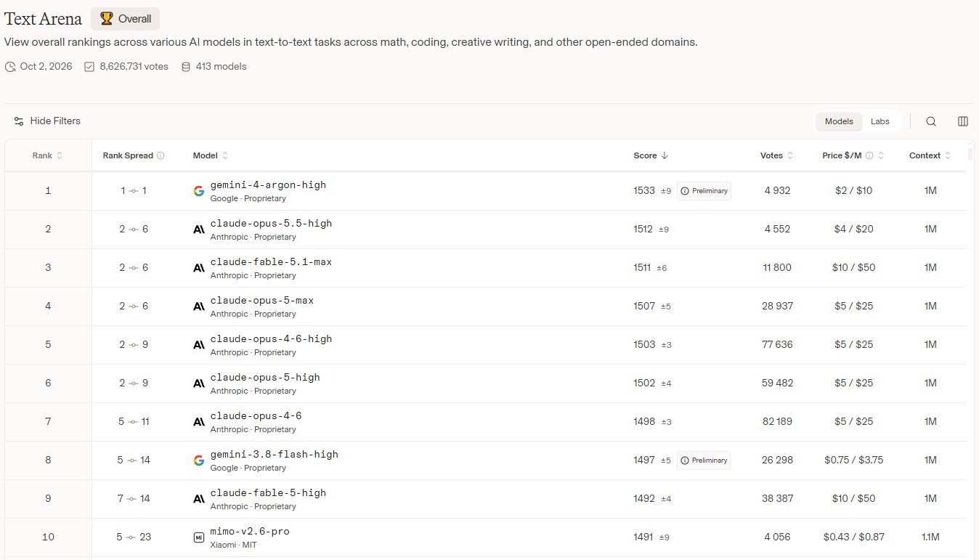979x560 pixels.
Task: Click the price $0.75 / $3.75
Action: [x=853, y=460]
